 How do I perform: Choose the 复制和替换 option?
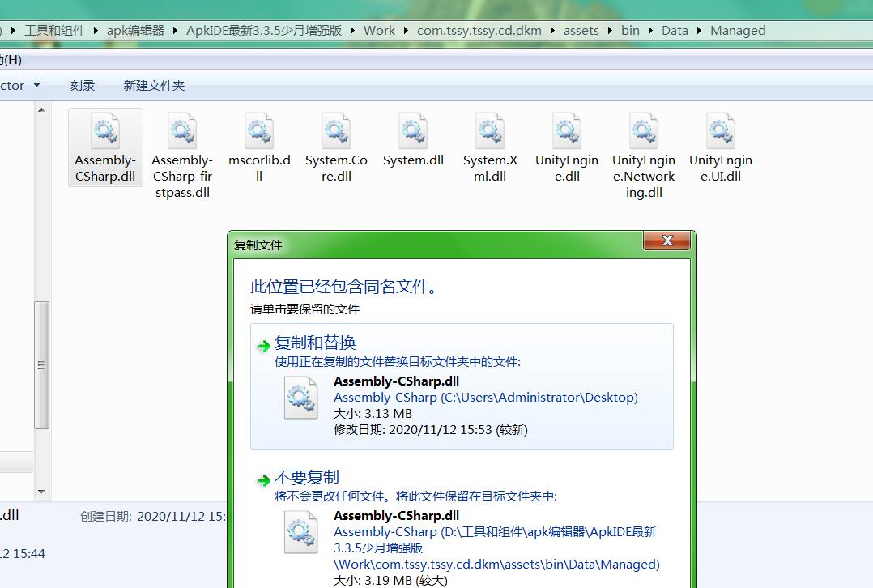[x=316, y=343]
